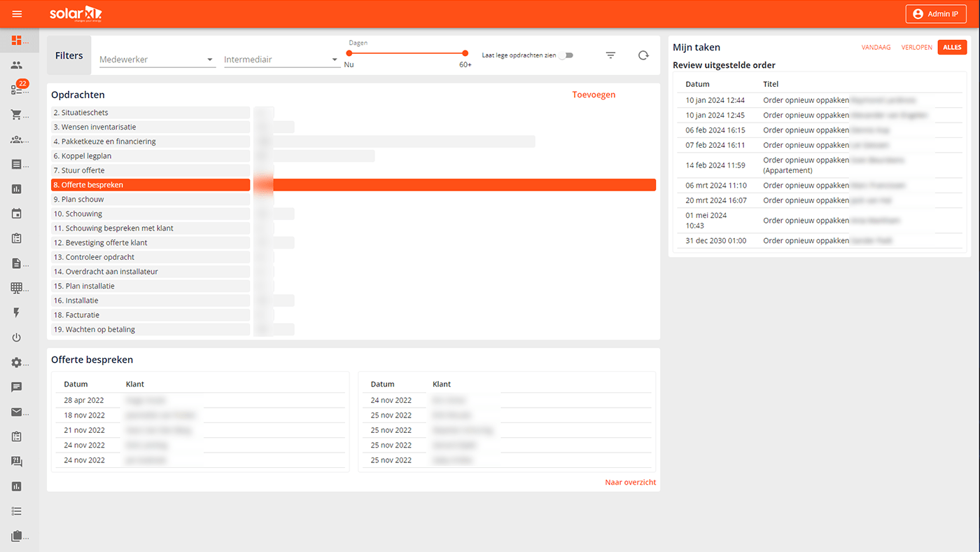The image size is (980, 552).
Task: Click the '18 nov 2022' offerte row
Action: pos(201,415)
